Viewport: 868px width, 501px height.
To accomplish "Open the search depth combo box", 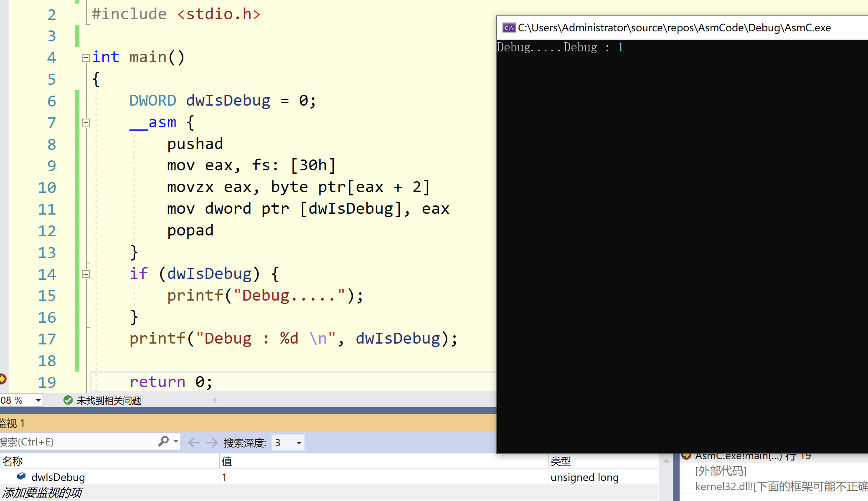I will tap(288, 443).
